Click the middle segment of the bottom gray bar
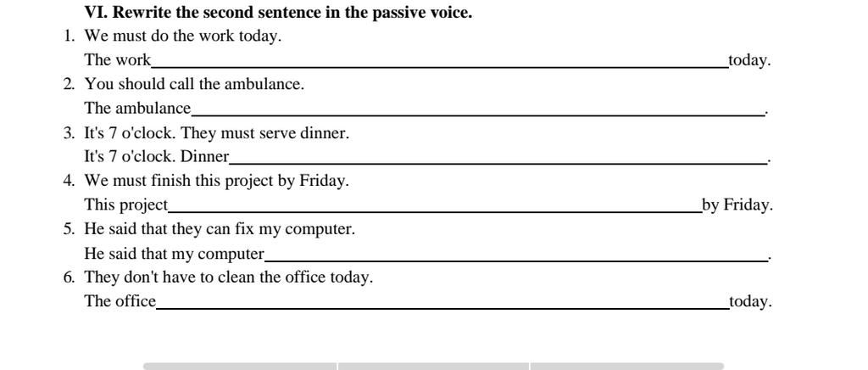Image resolution: width=868 pixels, height=370 pixels. click(x=433, y=366)
